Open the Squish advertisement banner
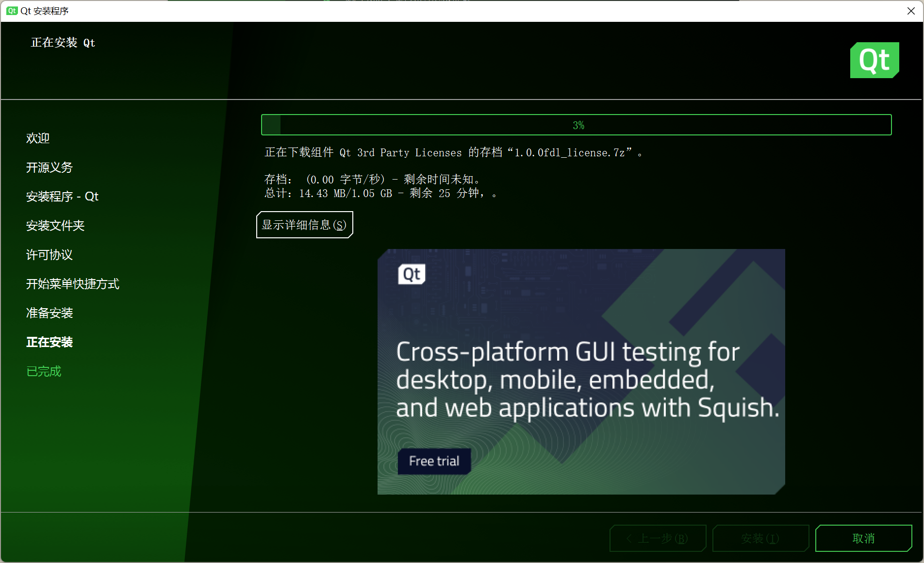This screenshot has height=563, width=924. click(x=581, y=372)
